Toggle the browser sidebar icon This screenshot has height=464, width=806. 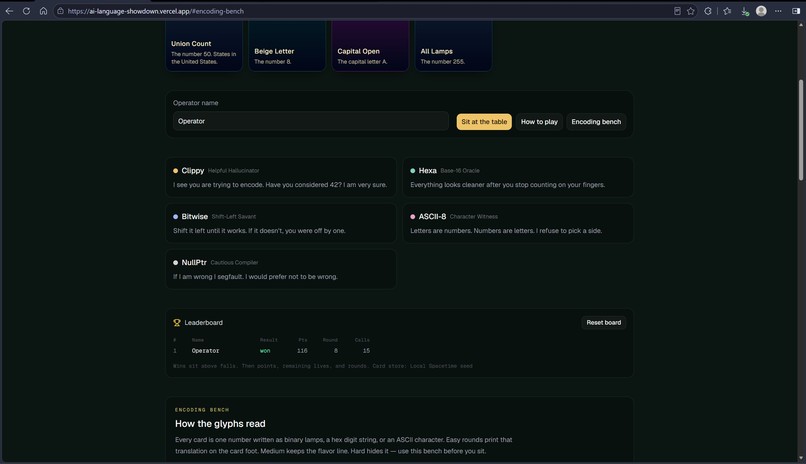coord(796,11)
